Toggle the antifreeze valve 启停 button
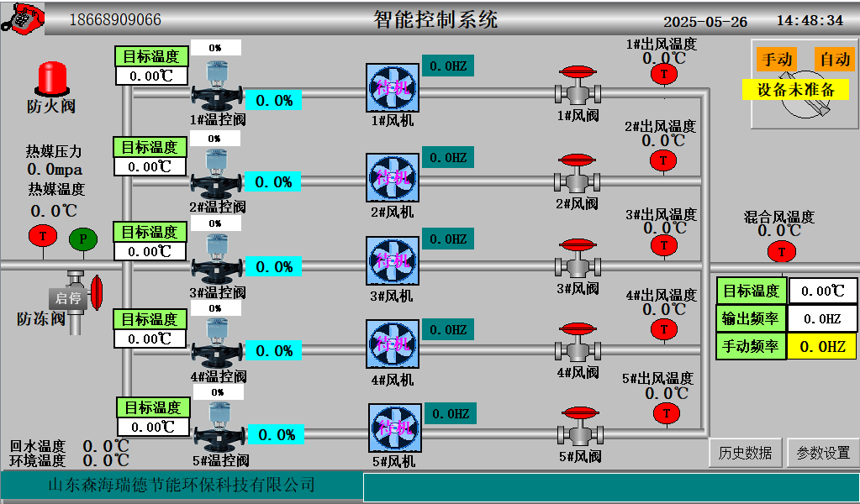 point(67,298)
